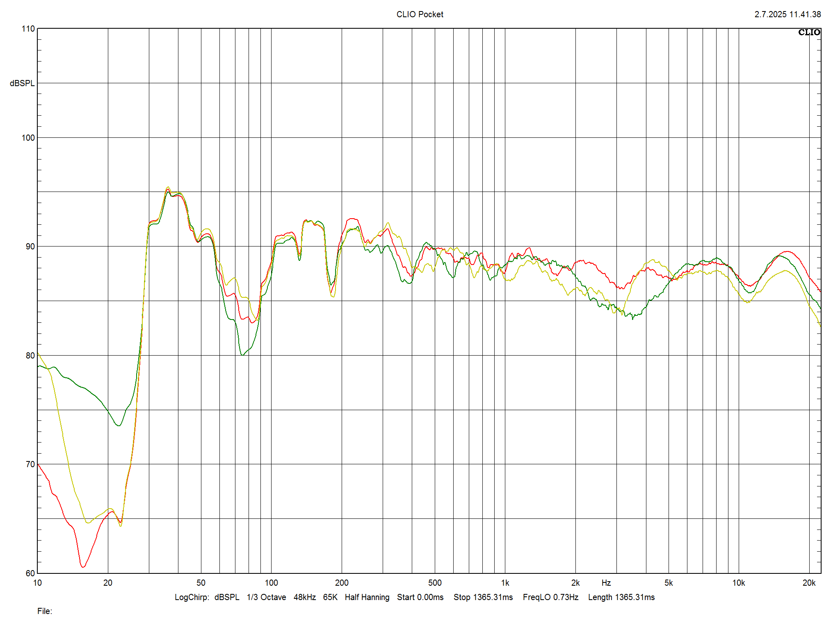Click the "LogChirp:" measurement label

click(192, 597)
